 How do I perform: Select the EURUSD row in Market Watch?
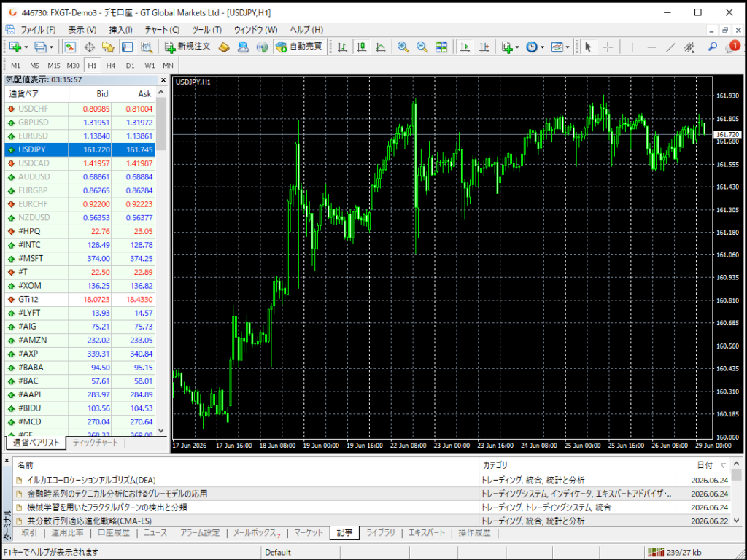pyautogui.click(x=80, y=136)
